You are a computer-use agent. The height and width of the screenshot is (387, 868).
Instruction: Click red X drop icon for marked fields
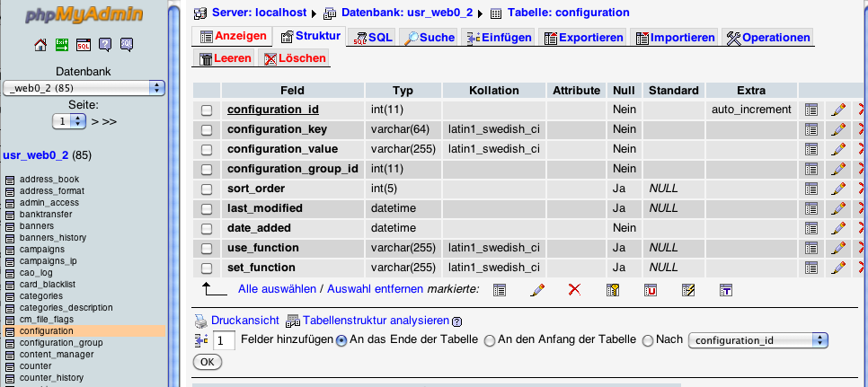tap(575, 289)
